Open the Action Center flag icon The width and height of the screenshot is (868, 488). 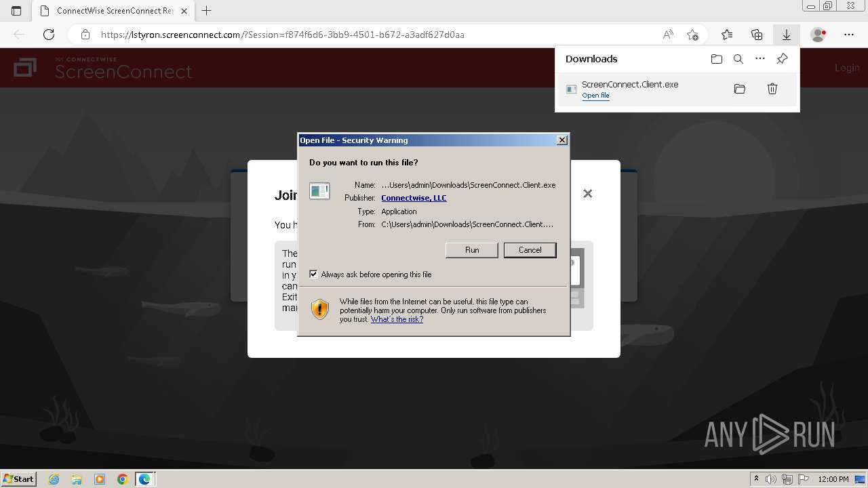[x=802, y=479]
